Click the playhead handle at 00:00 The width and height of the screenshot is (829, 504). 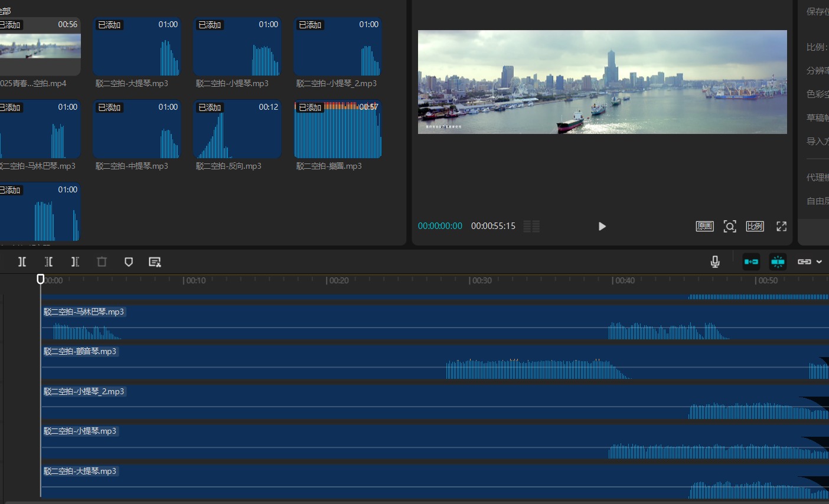pyautogui.click(x=41, y=279)
